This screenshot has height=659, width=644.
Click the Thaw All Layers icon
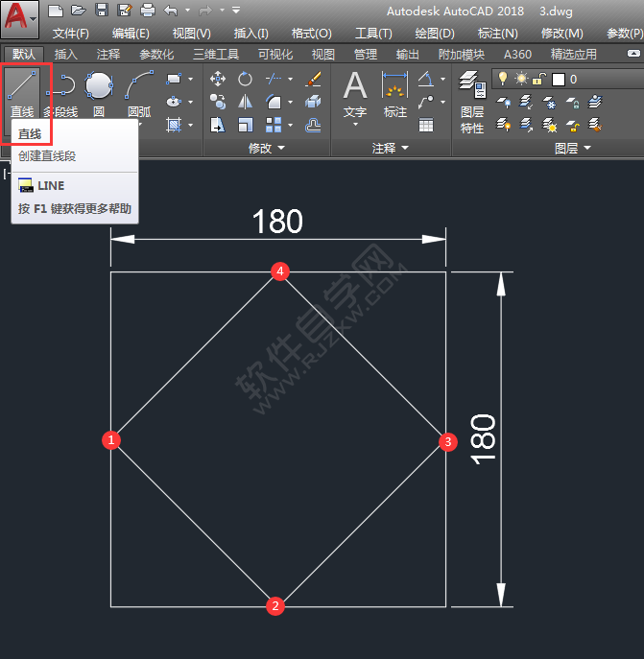[549, 125]
